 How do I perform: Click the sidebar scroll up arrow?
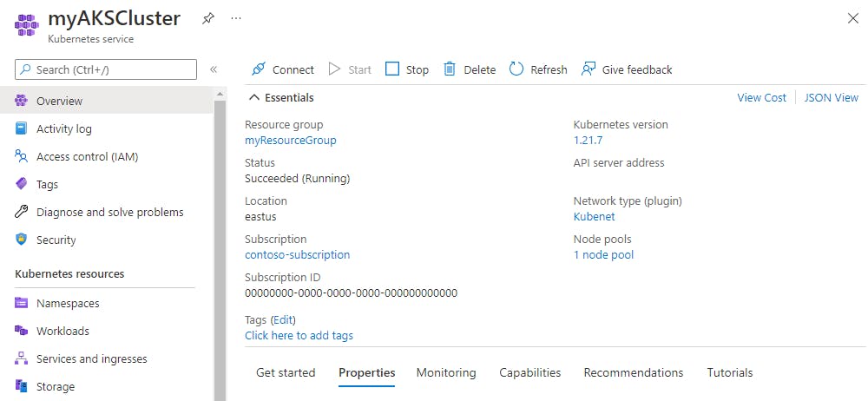[x=220, y=94]
